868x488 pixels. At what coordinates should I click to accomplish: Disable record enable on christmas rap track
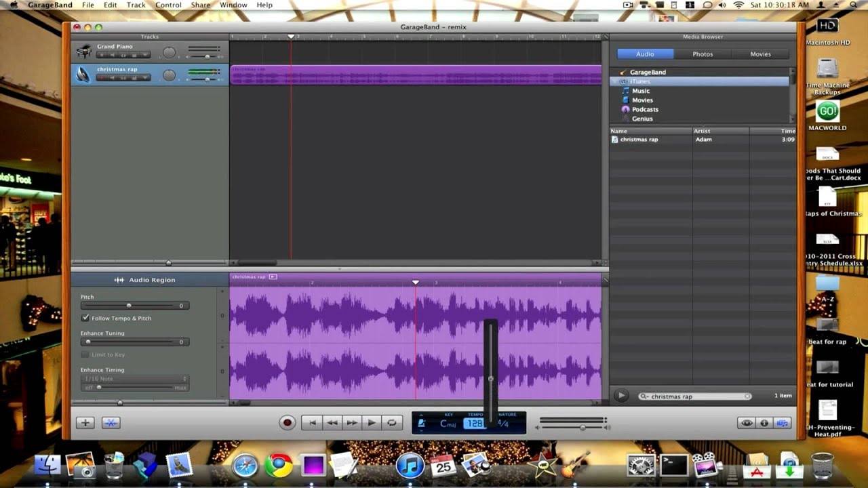click(x=102, y=77)
